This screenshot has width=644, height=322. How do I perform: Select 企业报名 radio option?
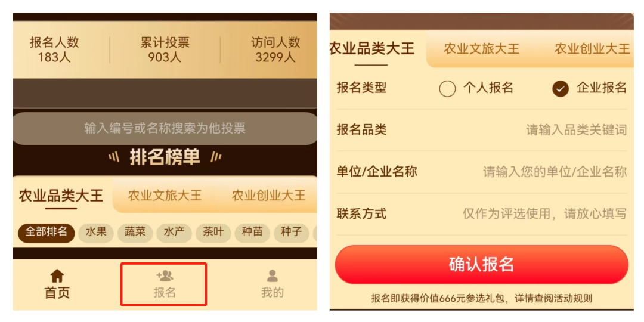coord(561,89)
